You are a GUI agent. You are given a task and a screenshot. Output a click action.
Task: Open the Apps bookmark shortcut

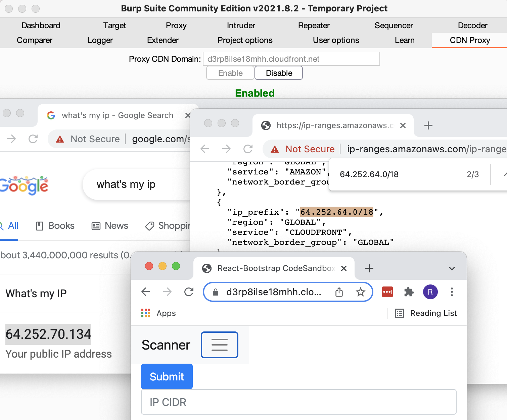pyautogui.click(x=158, y=313)
